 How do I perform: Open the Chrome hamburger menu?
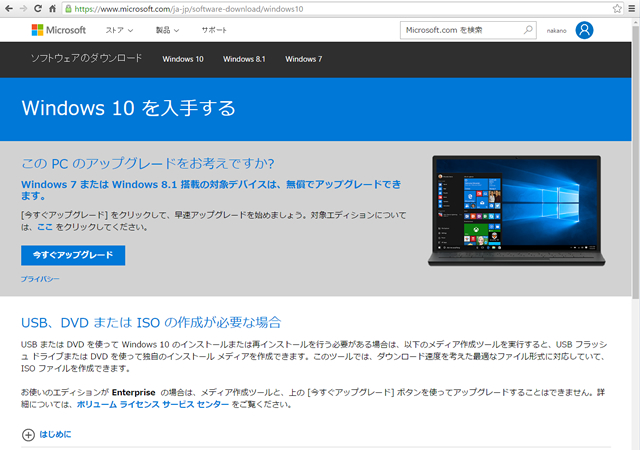tap(632, 8)
